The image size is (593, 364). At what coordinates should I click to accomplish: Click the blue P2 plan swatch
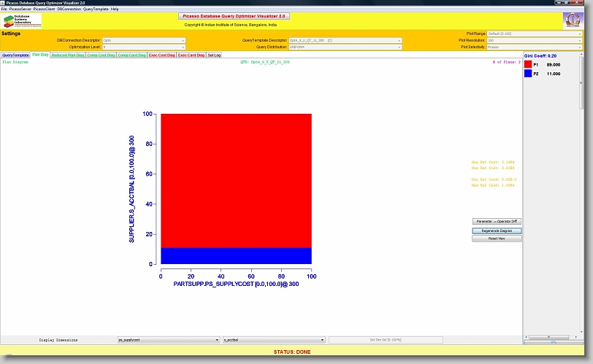pyautogui.click(x=528, y=74)
